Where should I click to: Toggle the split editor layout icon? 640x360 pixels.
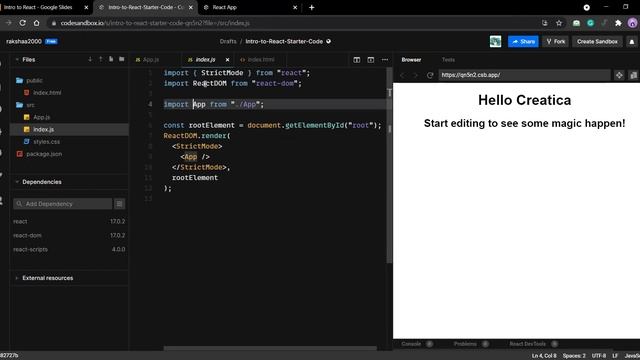point(357,60)
